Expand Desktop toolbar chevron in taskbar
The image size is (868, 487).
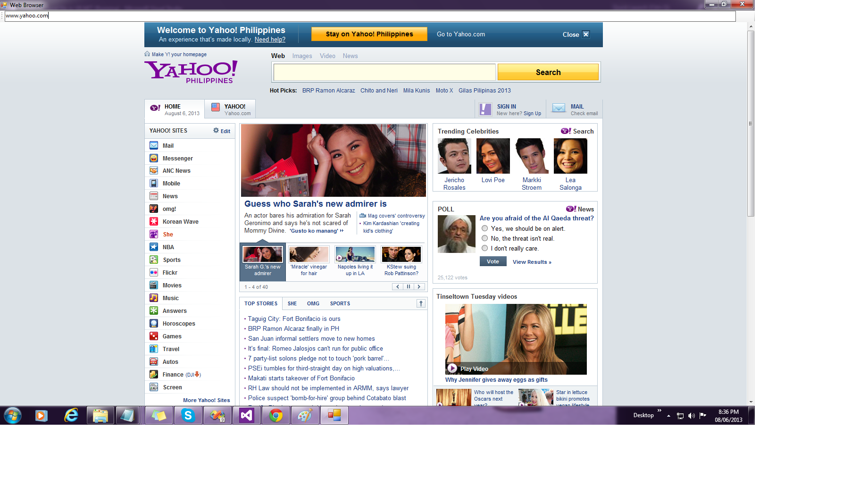point(659,411)
